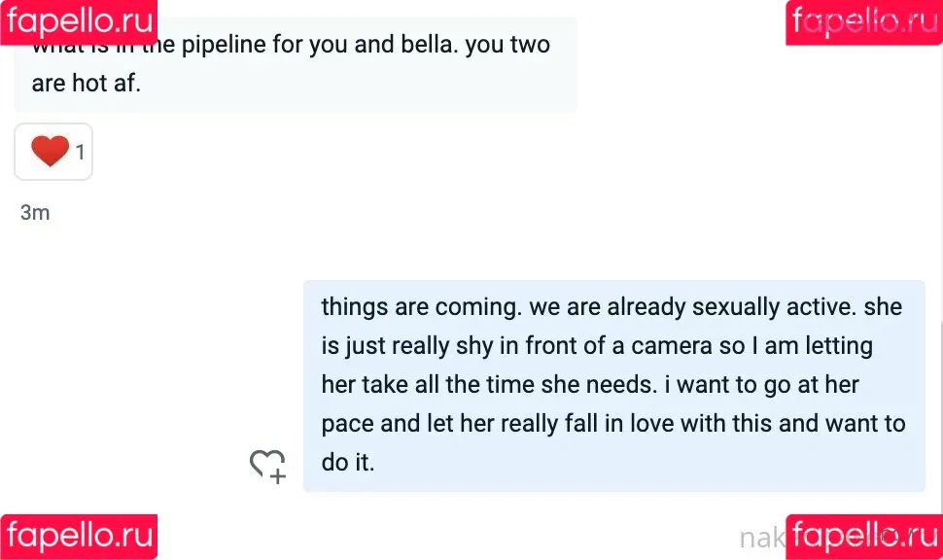Toggle the heart reaction pill showing 1
Image resolution: width=943 pixels, height=560 pixels.
click(53, 152)
